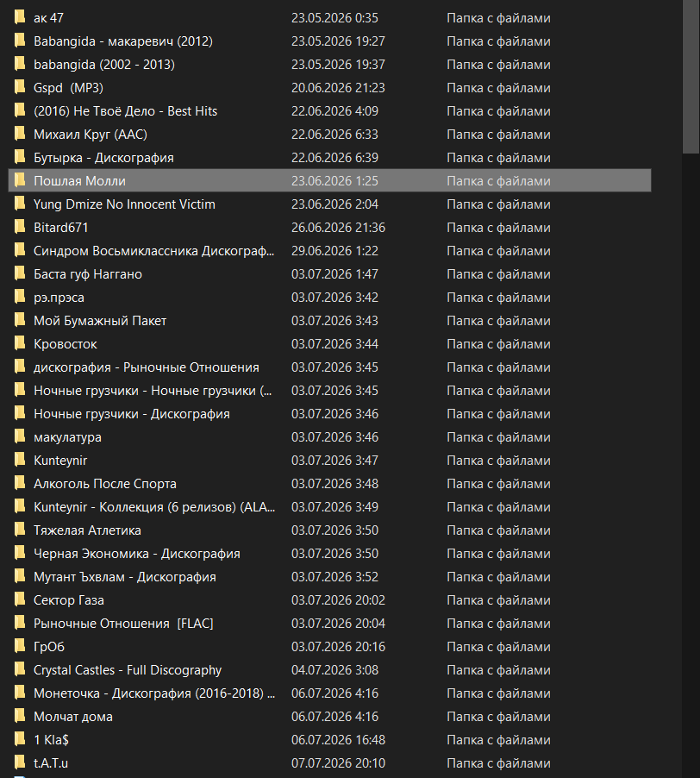Image resolution: width=700 pixels, height=778 pixels.
Task: Click folder icon for дискография - Рыночные Отношения
Action: click(20, 367)
